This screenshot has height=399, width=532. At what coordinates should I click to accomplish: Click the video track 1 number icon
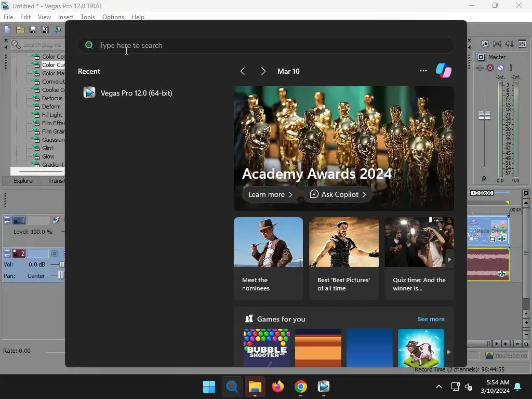pos(19,220)
